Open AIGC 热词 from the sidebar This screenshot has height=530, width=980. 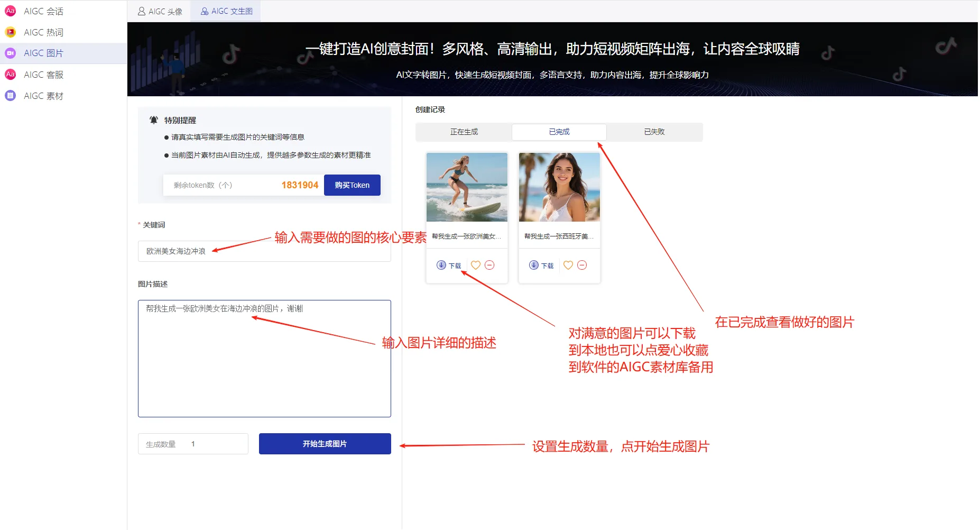pyautogui.click(x=10, y=32)
